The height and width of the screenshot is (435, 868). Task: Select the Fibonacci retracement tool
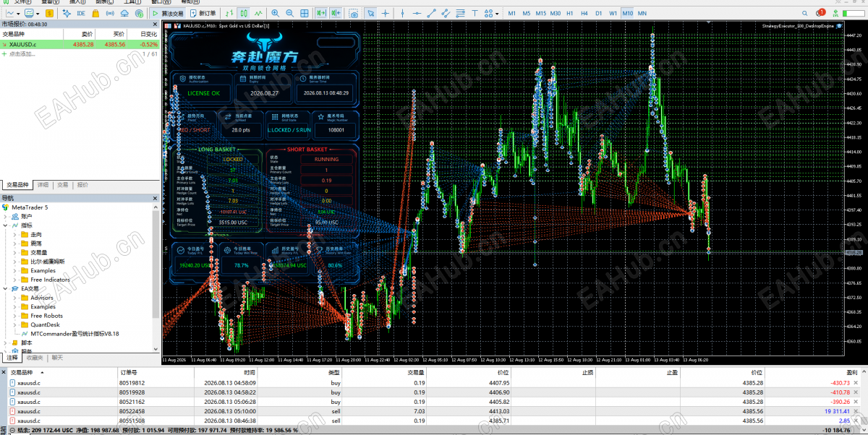460,13
